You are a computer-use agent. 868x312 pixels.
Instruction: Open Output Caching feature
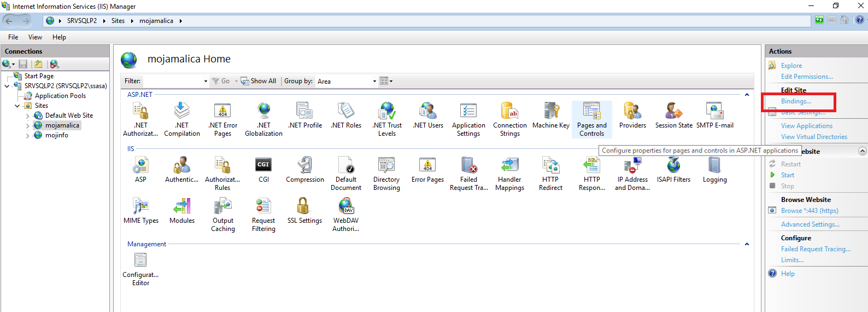(x=223, y=214)
